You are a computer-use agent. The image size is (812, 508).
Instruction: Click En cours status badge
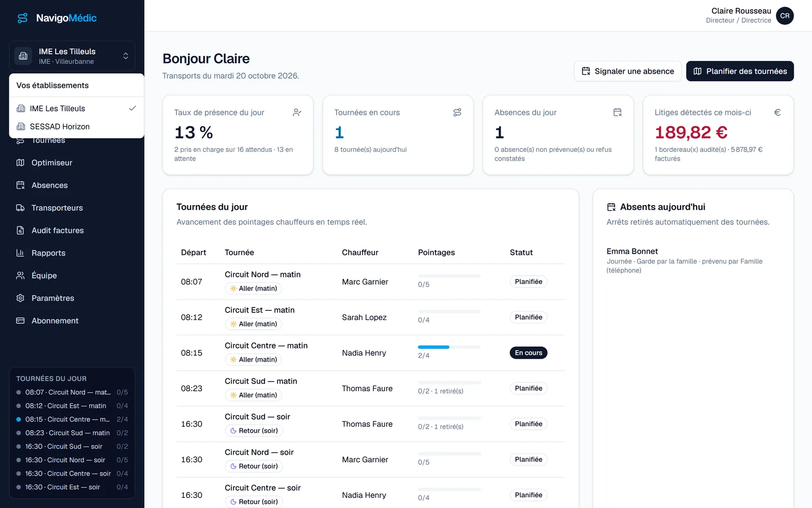click(528, 353)
